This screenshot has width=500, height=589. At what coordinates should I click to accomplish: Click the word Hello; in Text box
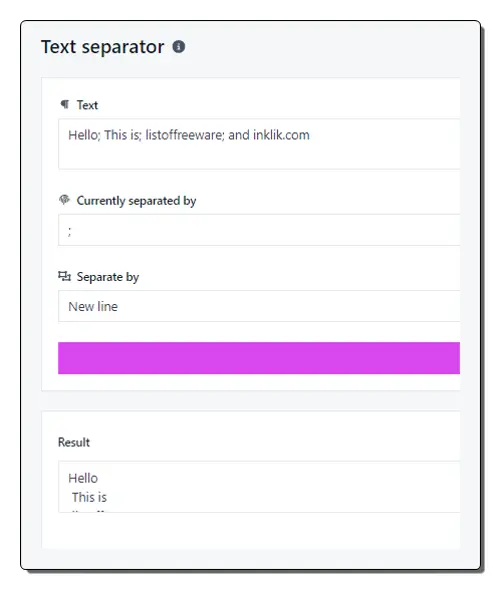[85, 135]
